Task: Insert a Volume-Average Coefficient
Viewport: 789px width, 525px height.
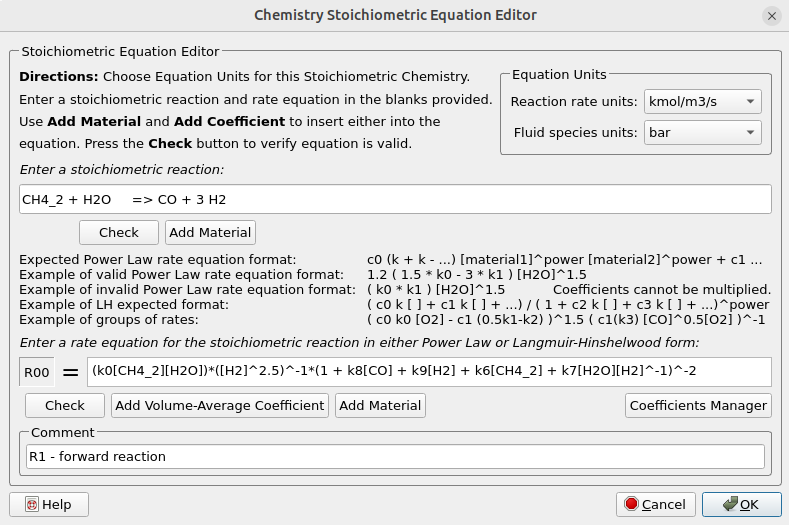Action: (220, 405)
